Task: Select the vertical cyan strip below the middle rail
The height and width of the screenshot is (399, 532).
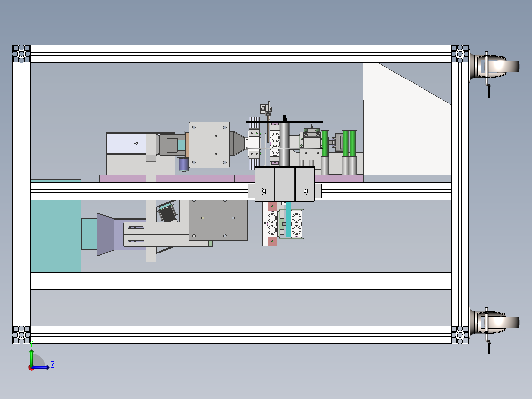Action: click(x=288, y=220)
